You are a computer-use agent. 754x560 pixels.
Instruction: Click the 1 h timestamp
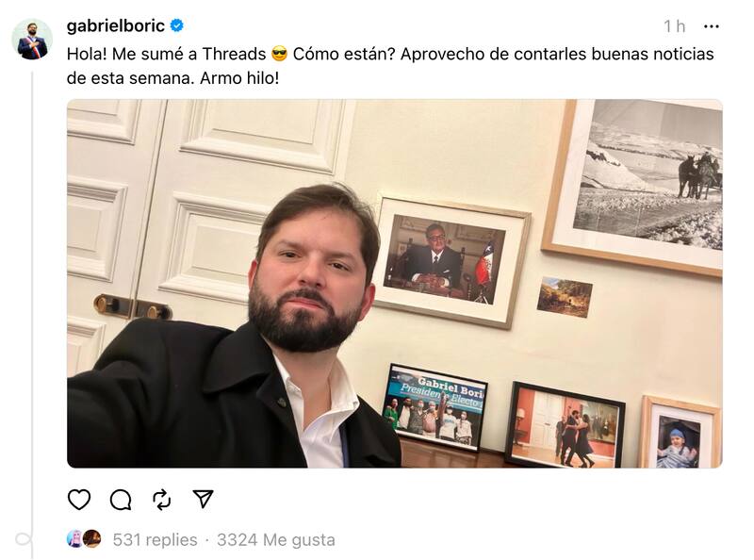pos(674,26)
